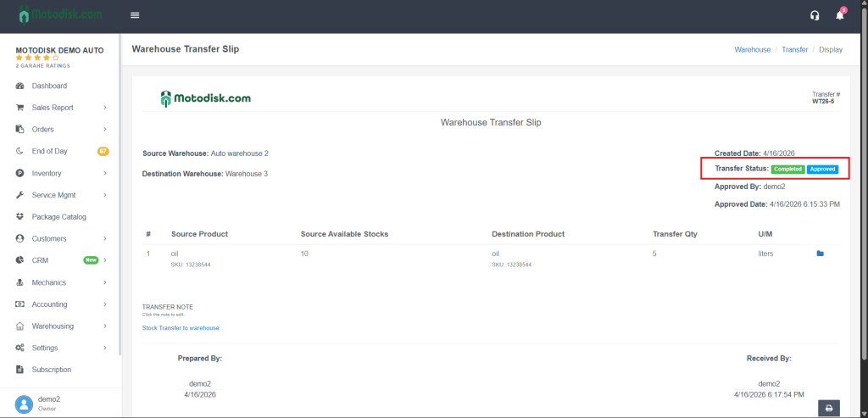Open the CRM menu item
The width and height of the screenshot is (868, 418).
coord(40,260)
